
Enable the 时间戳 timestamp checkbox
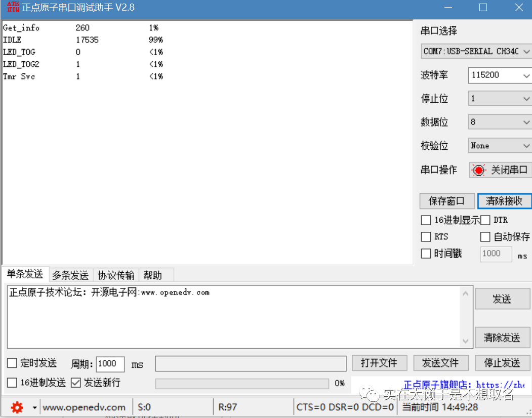click(x=426, y=254)
